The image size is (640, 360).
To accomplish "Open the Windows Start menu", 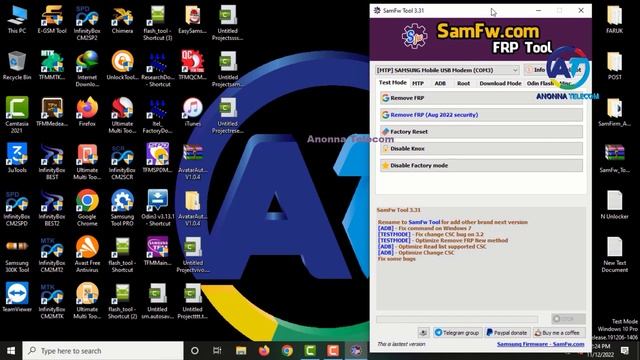I will click(x=11, y=351).
